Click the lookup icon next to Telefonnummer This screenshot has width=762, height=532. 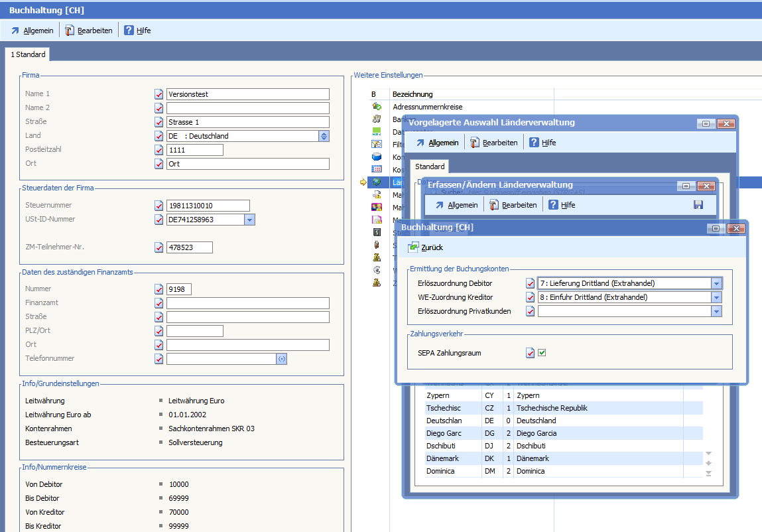click(x=281, y=359)
